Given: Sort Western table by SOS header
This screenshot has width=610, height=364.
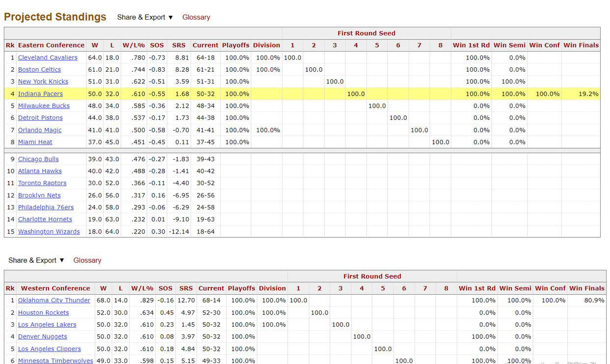Looking at the screenshot, I should [x=166, y=288].
